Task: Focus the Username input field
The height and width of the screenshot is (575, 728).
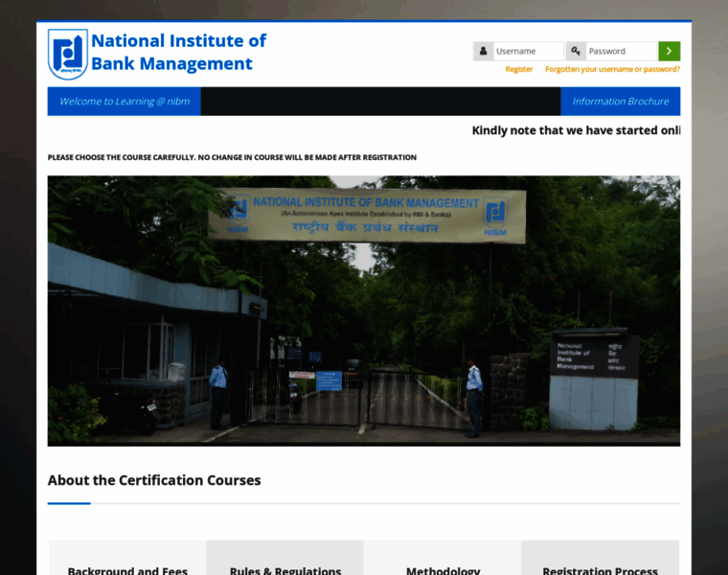Action: point(529,51)
